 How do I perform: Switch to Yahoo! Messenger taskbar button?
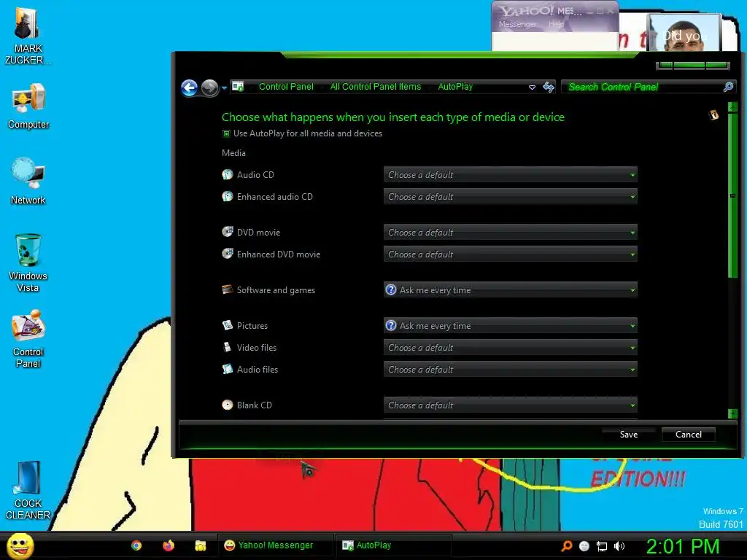pos(275,545)
